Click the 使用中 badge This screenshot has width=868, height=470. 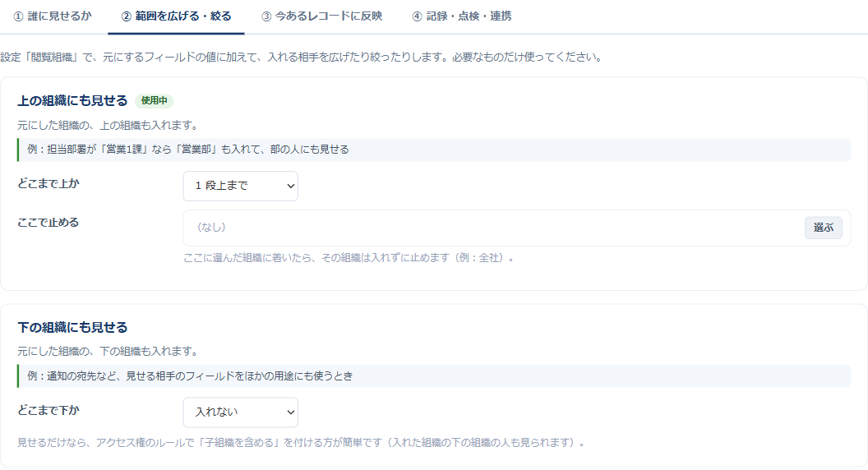click(x=154, y=101)
